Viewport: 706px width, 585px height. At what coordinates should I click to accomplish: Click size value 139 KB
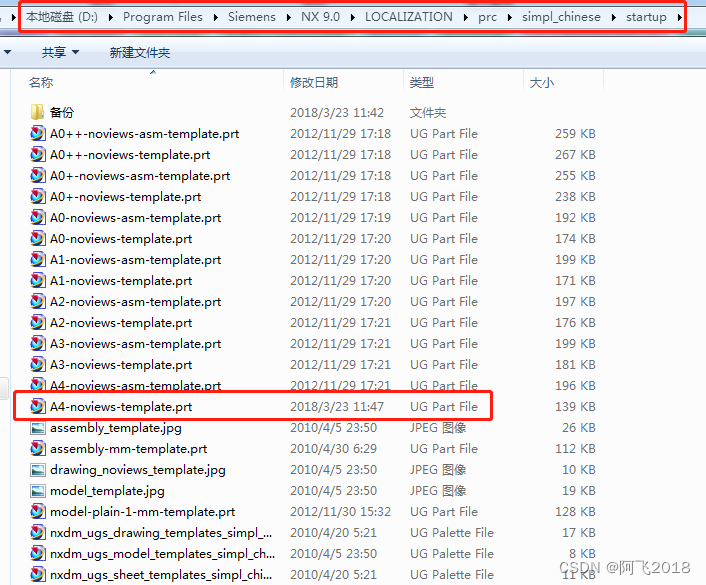click(x=575, y=407)
